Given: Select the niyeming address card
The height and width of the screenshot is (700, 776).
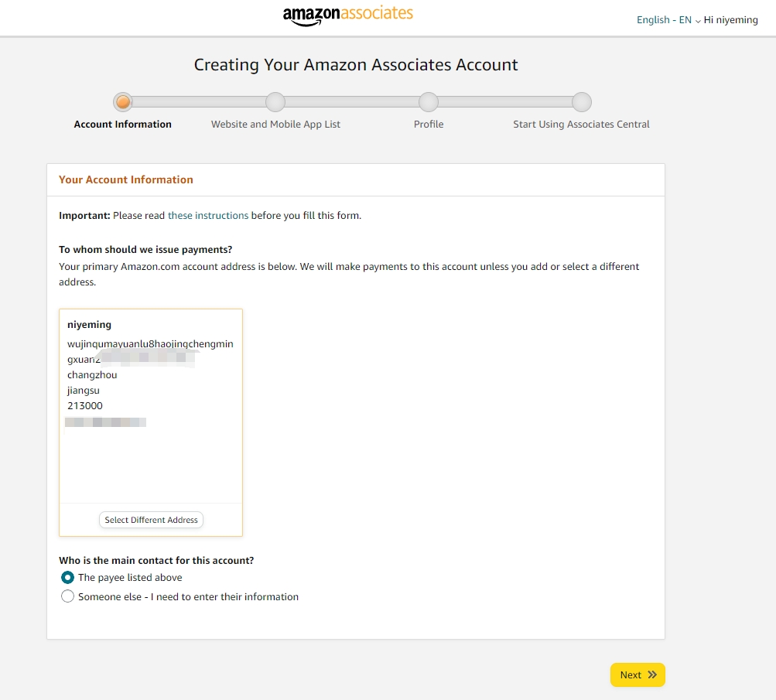Looking at the screenshot, I should 151,405.
